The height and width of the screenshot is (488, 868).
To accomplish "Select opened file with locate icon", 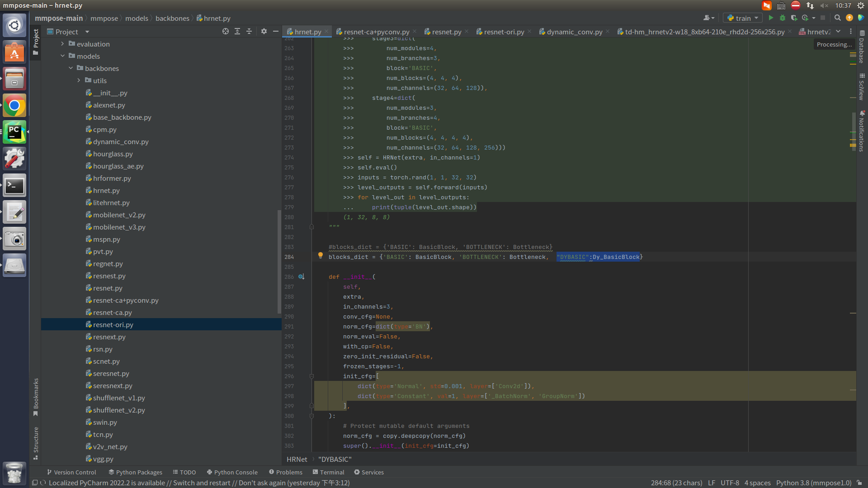I will [225, 32].
